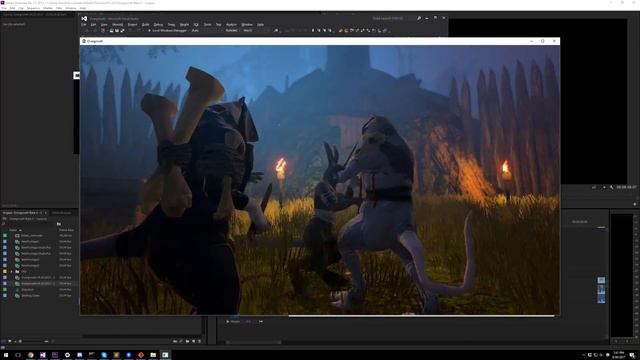Start the Local Windows Debugger in Visual Studio
640x360 pixels.
(167, 31)
